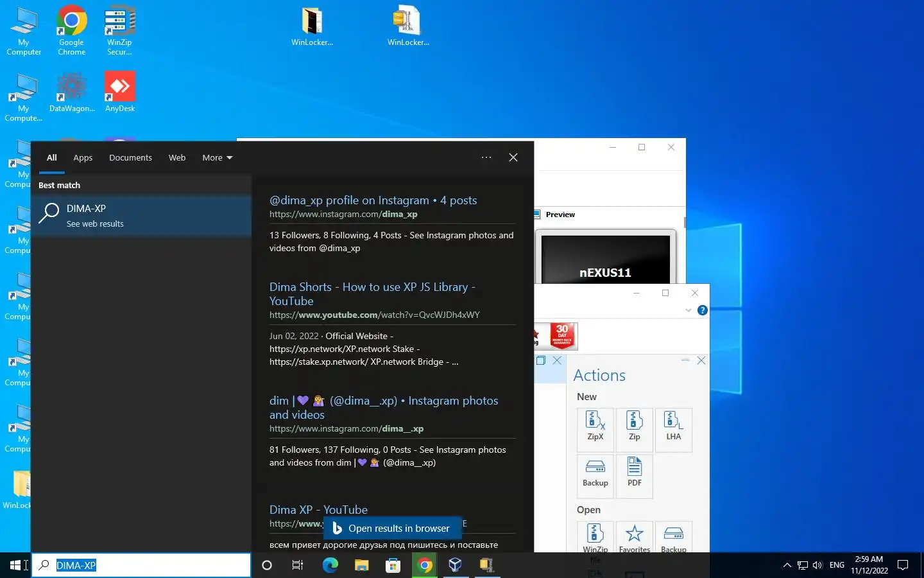Image resolution: width=924 pixels, height=578 pixels.
Task: Click the taskbar search box with DIMA-XP
Action: tap(141, 565)
